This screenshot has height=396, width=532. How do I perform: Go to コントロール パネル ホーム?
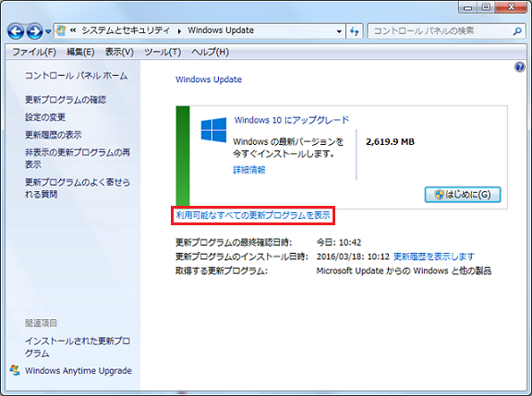point(77,76)
